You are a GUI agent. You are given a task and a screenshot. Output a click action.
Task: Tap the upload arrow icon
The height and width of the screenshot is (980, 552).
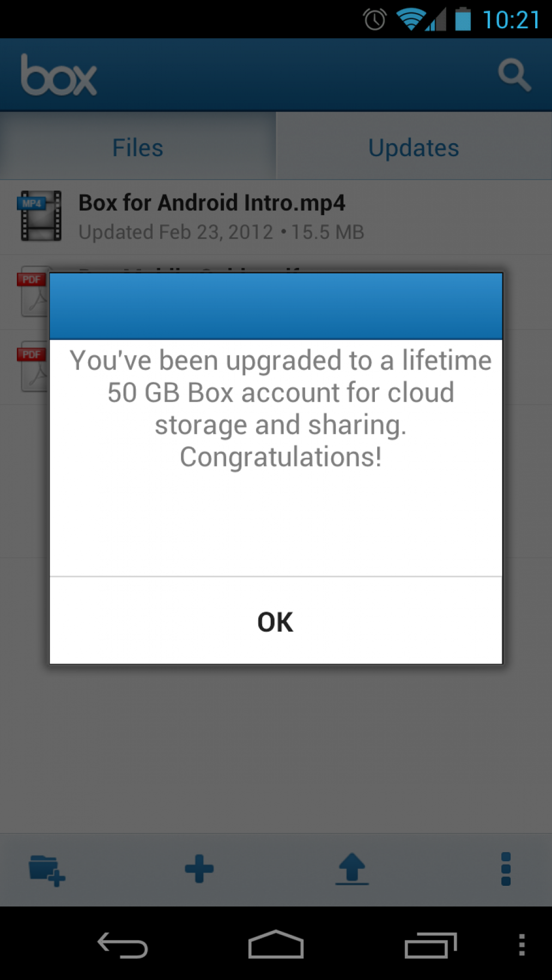point(352,869)
